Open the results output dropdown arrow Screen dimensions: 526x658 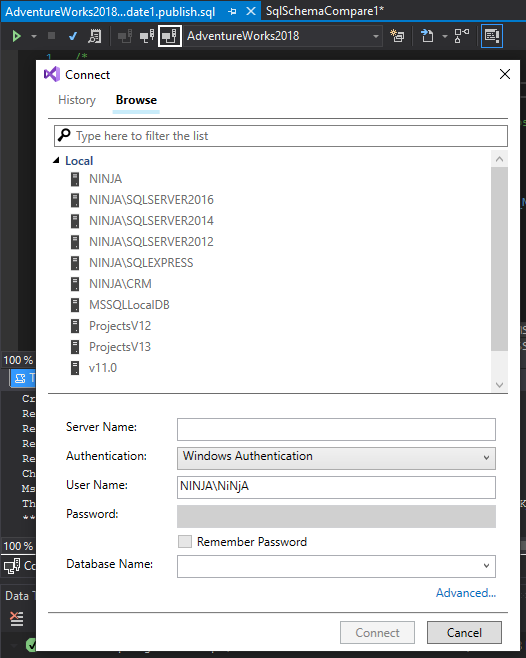[x=445, y=37]
